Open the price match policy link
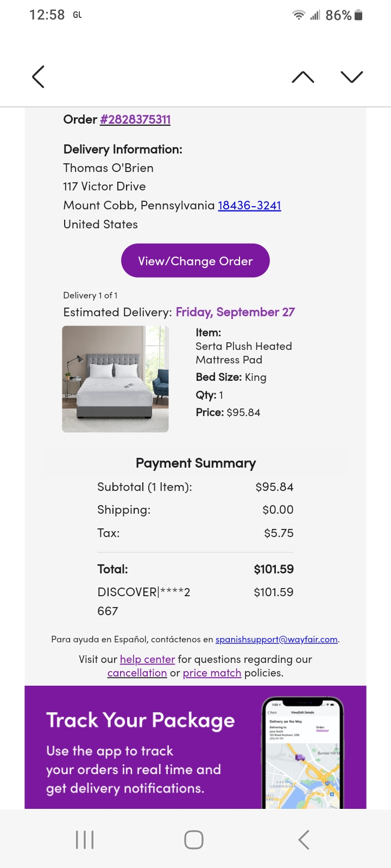 click(x=212, y=673)
